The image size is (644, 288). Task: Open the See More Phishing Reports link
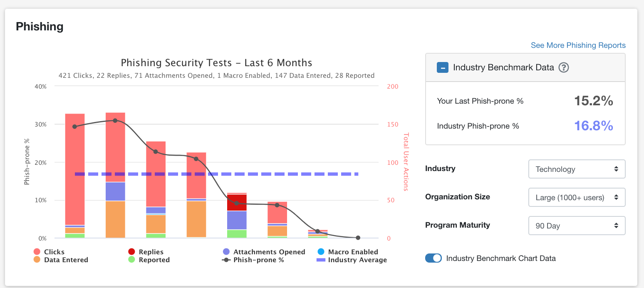tap(578, 45)
